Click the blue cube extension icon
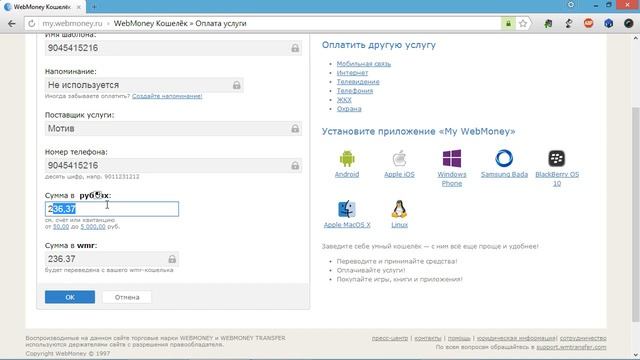 coord(609,24)
